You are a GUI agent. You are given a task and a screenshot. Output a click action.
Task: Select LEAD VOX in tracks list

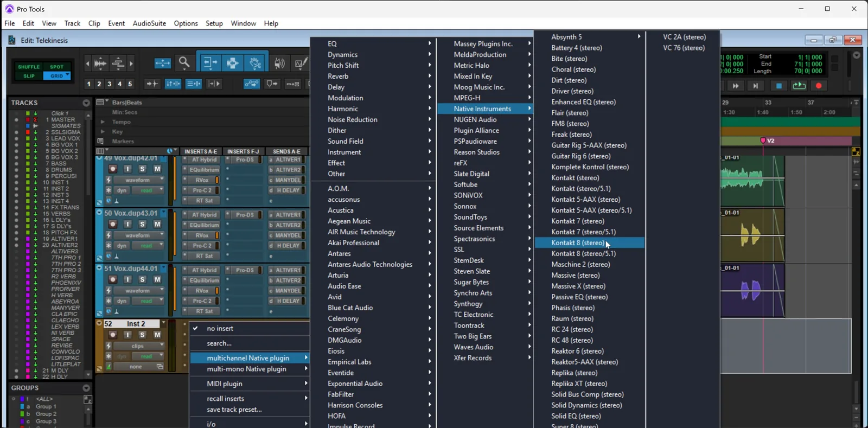click(x=65, y=139)
